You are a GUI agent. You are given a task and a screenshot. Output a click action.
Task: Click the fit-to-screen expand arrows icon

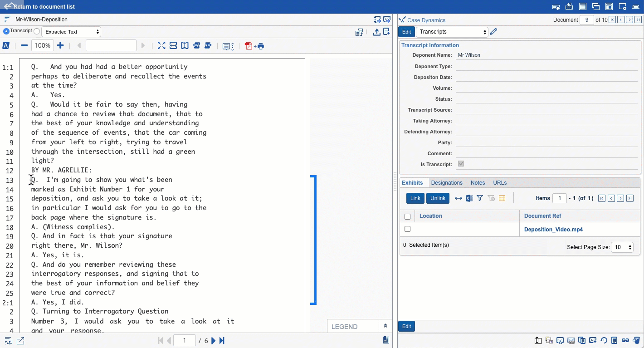161,45
